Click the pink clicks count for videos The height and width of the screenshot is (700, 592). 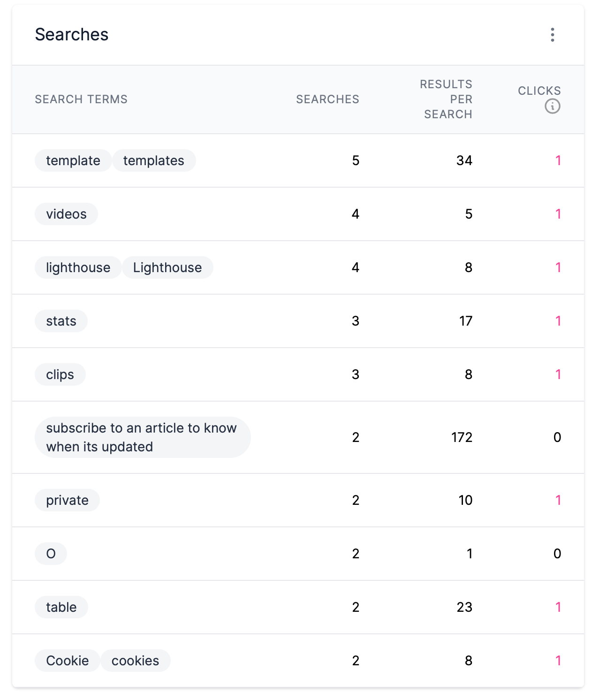(x=558, y=214)
